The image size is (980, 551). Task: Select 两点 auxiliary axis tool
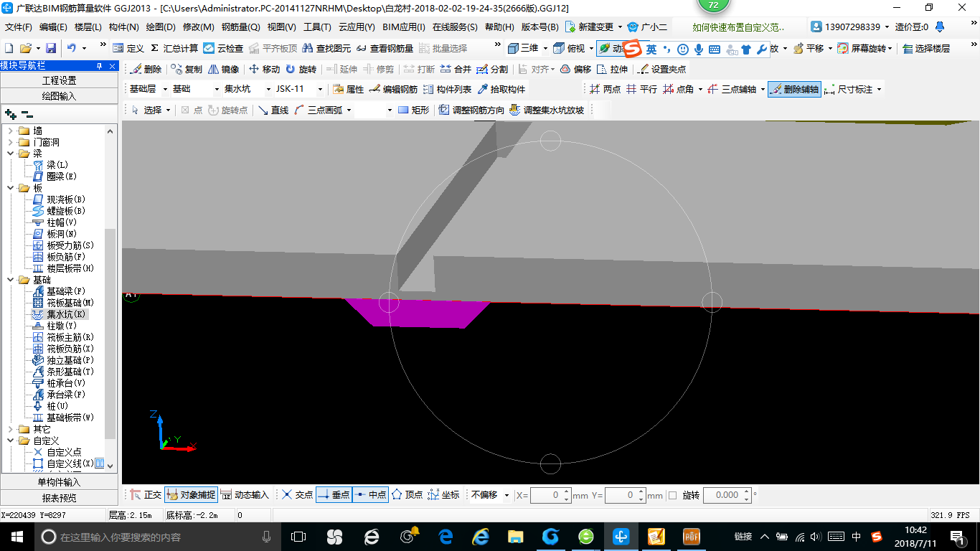[x=606, y=90]
